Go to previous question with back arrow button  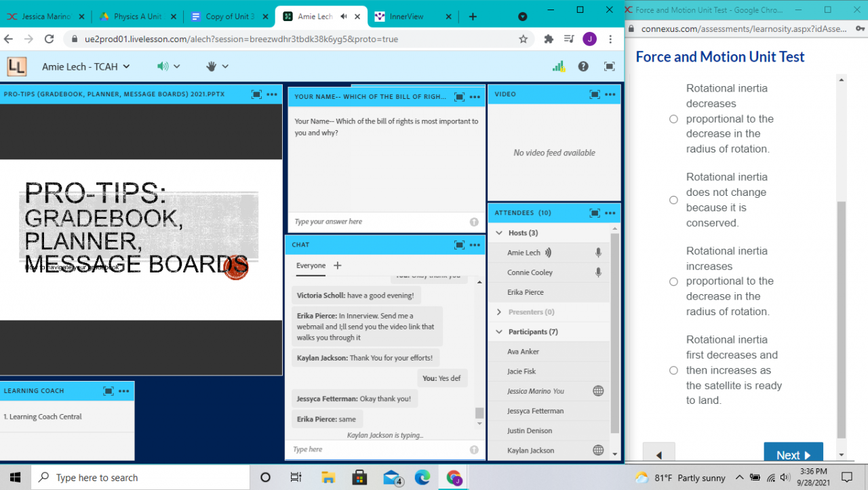[658, 453]
